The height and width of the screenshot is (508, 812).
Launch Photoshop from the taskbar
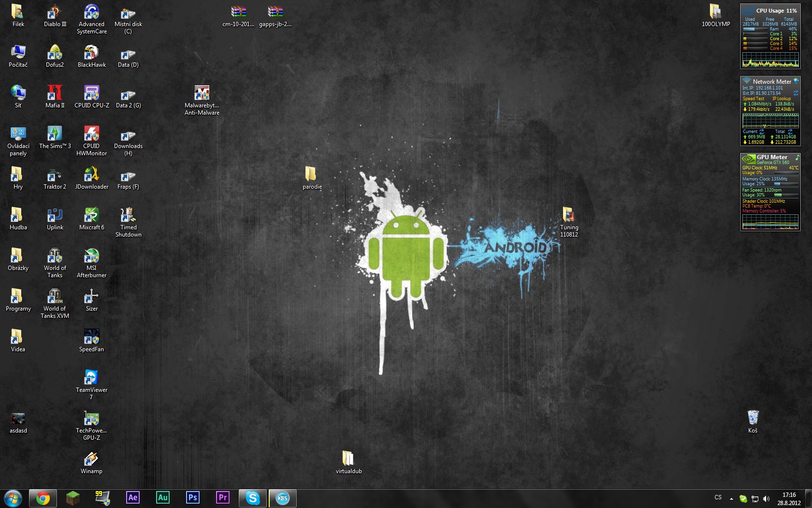[193, 498]
